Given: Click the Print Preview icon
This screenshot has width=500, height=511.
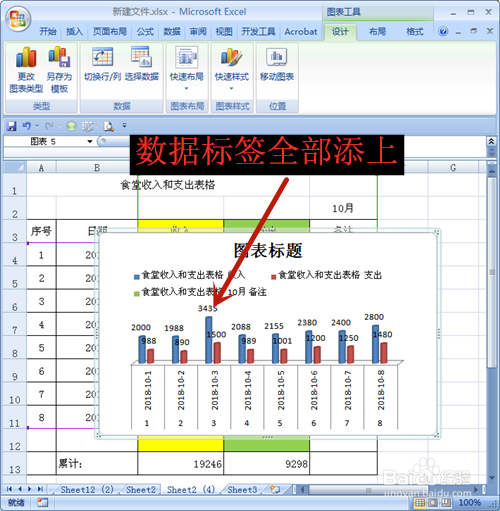Looking at the screenshot, I should click(x=108, y=126).
